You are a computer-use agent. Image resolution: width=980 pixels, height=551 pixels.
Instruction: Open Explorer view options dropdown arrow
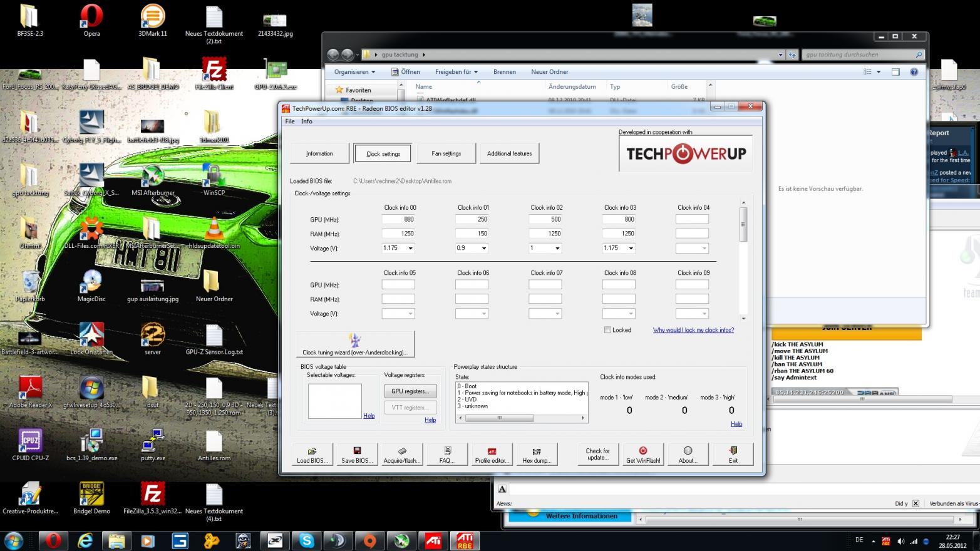[x=879, y=72]
